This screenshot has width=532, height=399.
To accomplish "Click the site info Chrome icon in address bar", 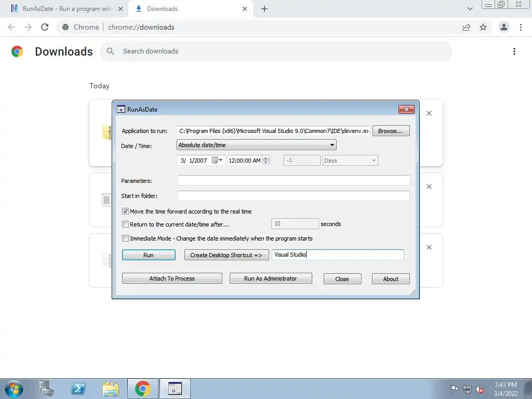I will (65, 27).
